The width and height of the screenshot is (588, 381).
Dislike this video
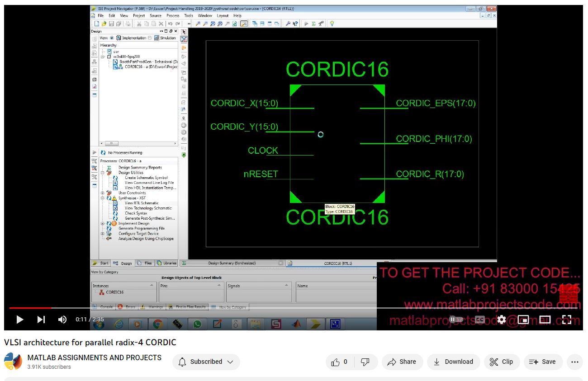click(365, 362)
